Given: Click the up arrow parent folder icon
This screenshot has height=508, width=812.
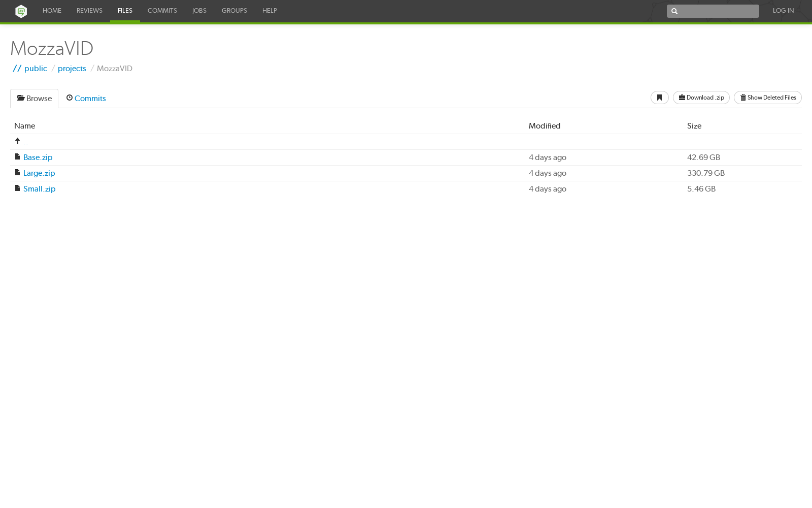Looking at the screenshot, I should [x=17, y=141].
